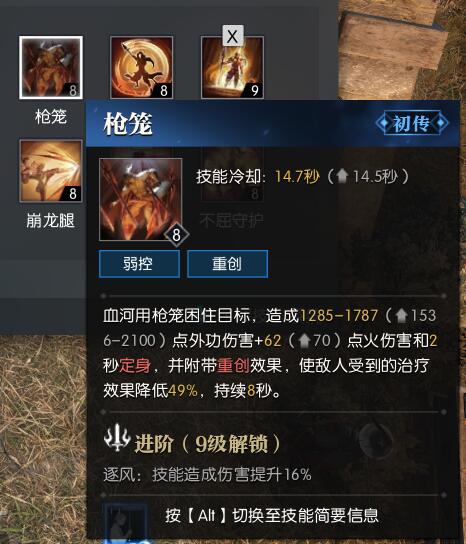This screenshot has height=544, width=466.
Task: Select the flaming warrior skill icon with level 9
Action: (232, 68)
